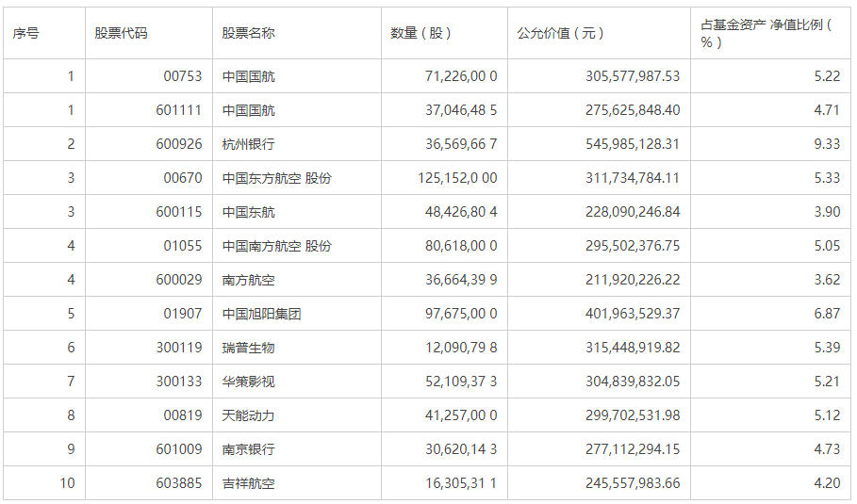Click the stock name 中国东方航空 股份
This screenshot has height=504, width=857.
(x=276, y=178)
